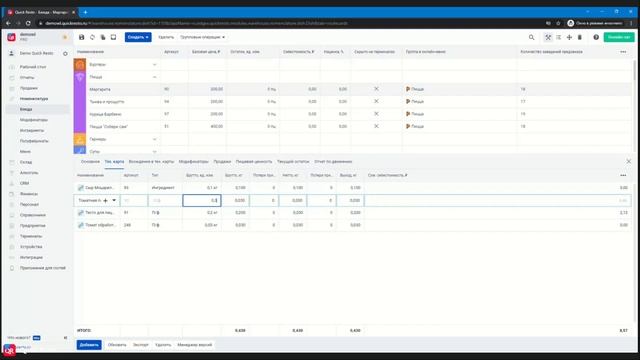
Task: Toggle hidden-on-terminal mark for Курица Барбекю
Action: (x=376, y=114)
